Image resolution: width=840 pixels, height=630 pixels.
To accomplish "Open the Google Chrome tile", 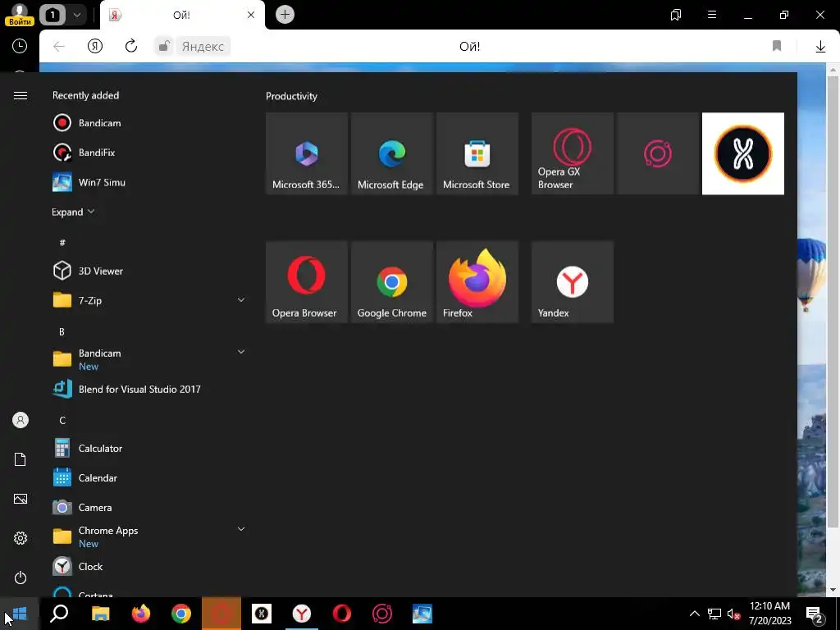I will point(391,282).
